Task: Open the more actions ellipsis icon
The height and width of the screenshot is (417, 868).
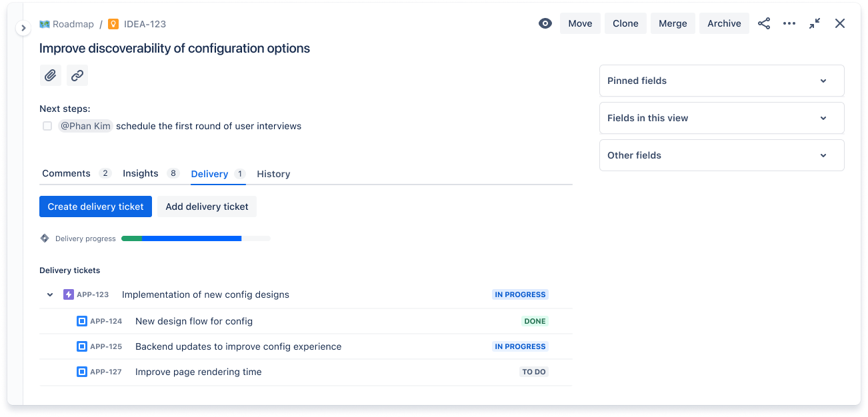Action: click(789, 23)
